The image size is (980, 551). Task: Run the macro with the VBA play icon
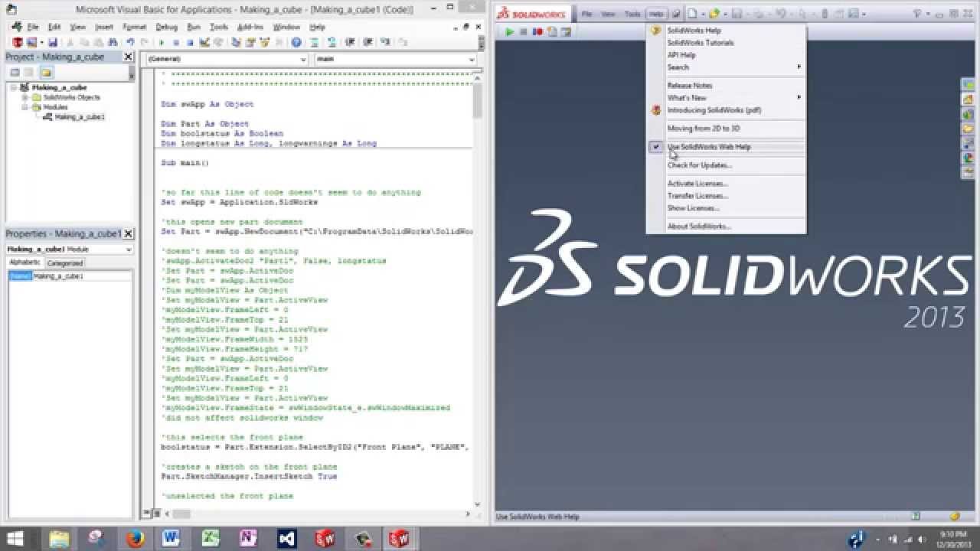point(162,42)
